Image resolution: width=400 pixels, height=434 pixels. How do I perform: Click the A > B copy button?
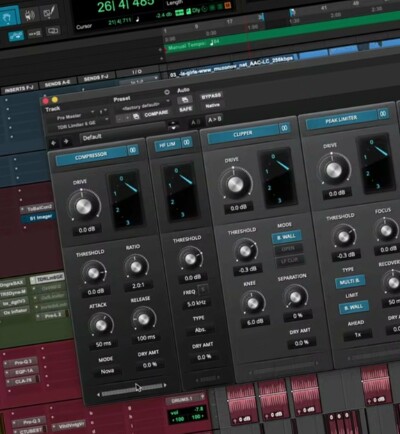214,120
